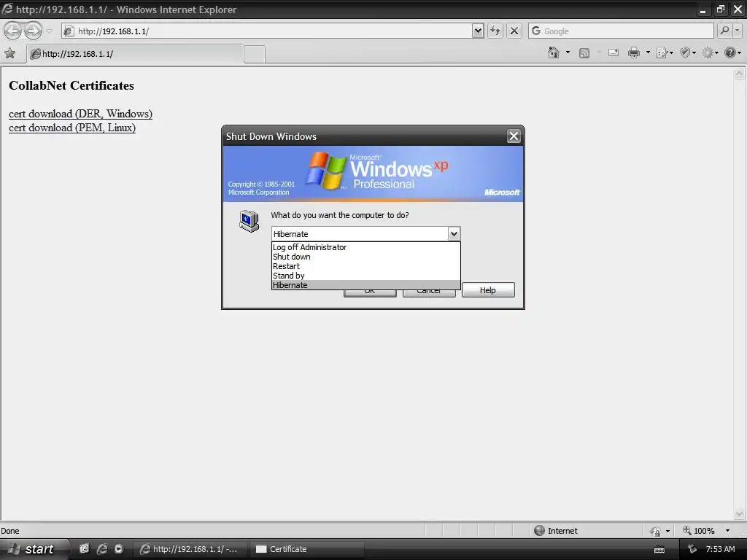Click the Internet security zone indicator

[555, 531]
